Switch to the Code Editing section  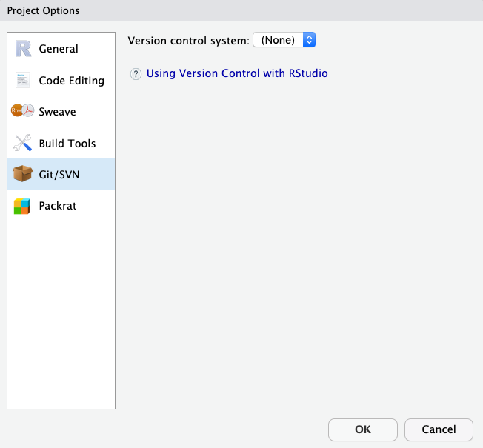[x=61, y=81]
